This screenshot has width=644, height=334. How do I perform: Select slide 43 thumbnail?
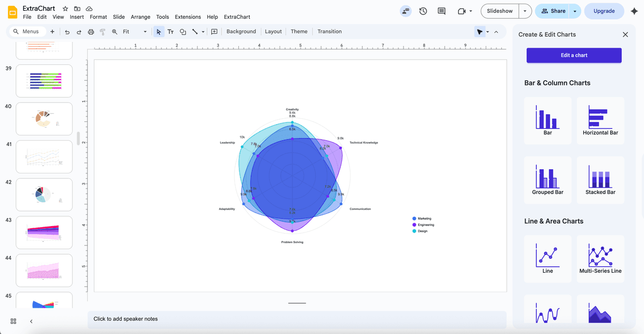(x=44, y=232)
